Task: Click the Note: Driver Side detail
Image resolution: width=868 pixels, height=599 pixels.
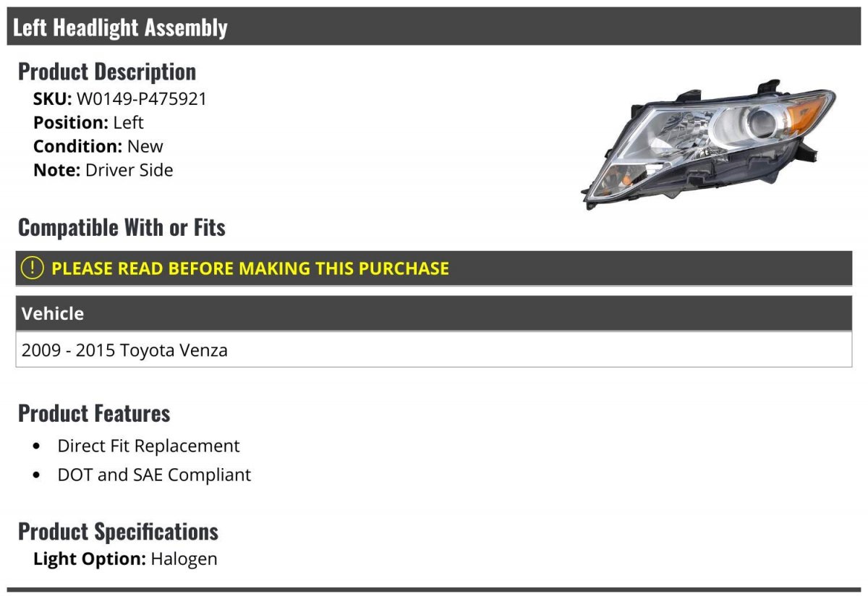Action: click(103, 171)
